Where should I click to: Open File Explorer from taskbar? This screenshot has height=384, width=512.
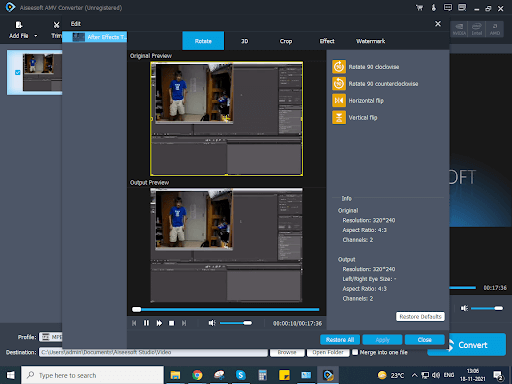coord(175,375)
